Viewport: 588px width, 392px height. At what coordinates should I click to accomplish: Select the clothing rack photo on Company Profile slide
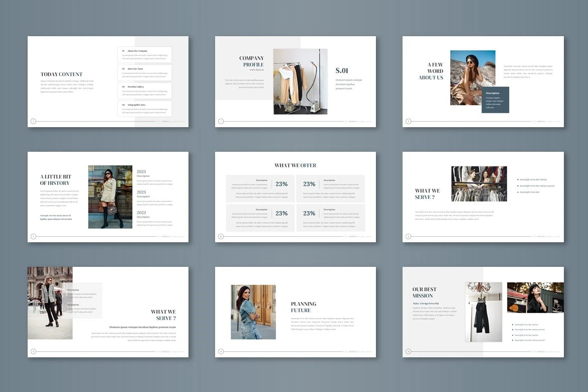(x=300, y=81)
